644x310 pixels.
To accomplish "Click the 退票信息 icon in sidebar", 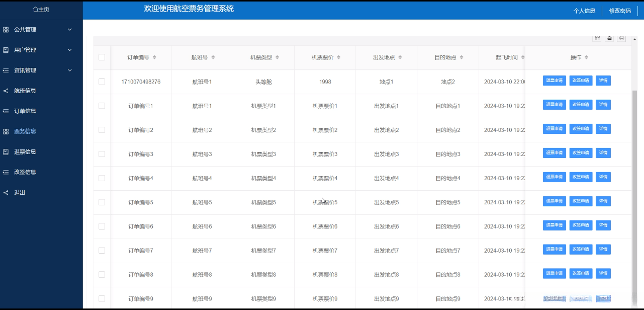I will [x=6, y=151].
